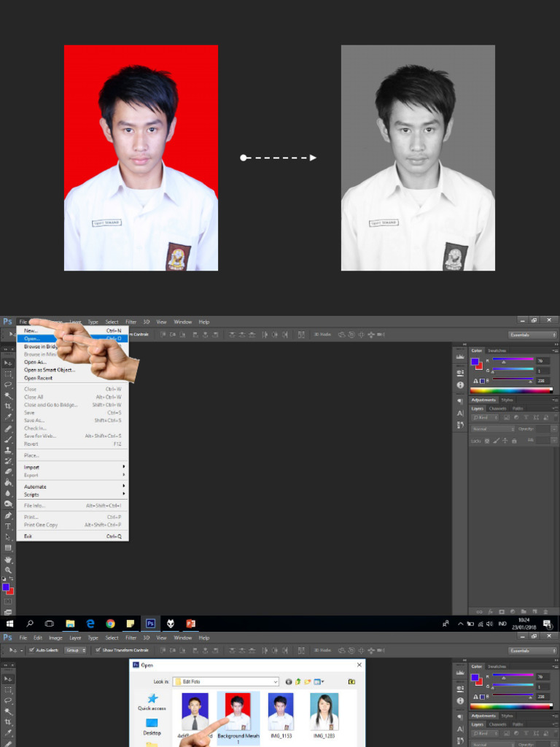Select the Dodge tool in upper Photoshop window
The image size is (560, 747).
(x=8, y=503)
